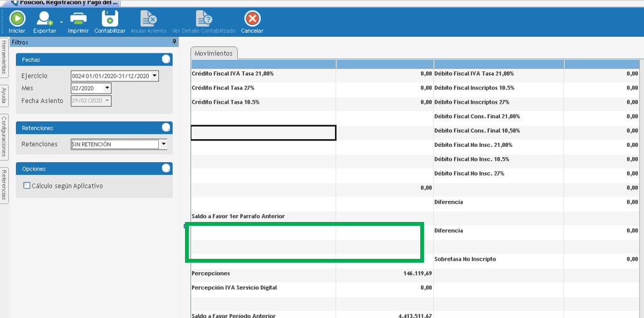644x318 pixels.
Task: Enable Cálculo según Aplicativo checkbox
Action: pos(27,186)
